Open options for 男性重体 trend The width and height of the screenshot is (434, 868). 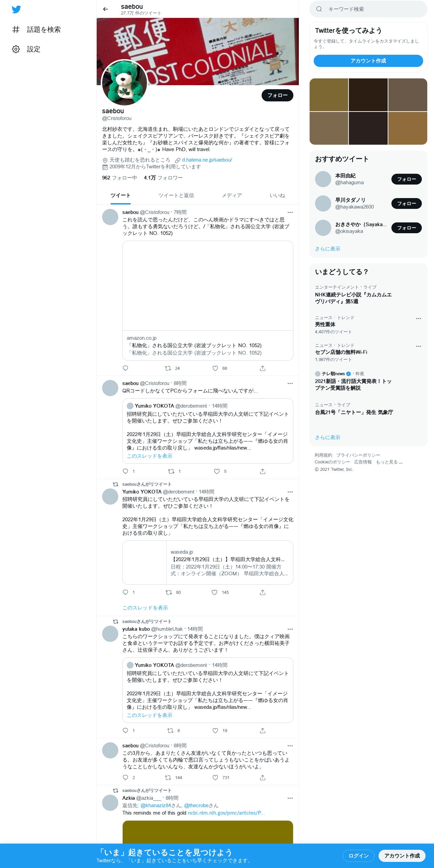(418, 318)
